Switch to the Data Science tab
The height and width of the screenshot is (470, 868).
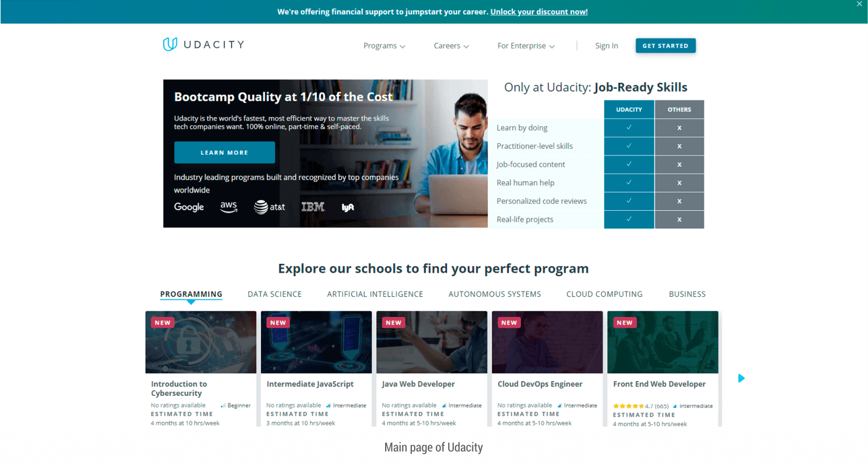[275, 294]
